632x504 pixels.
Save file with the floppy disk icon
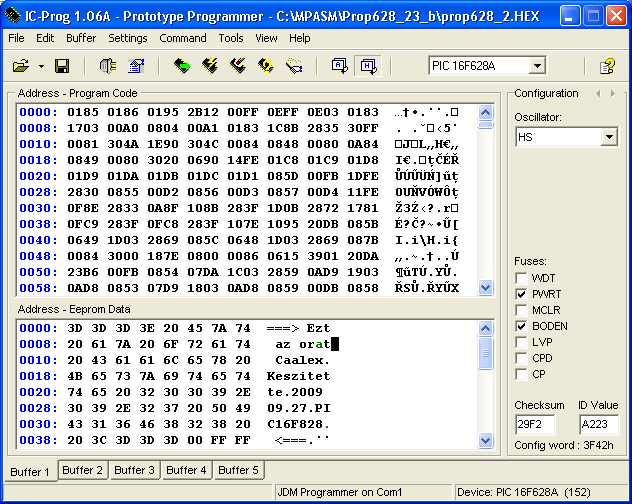click(x=62, y=66)
